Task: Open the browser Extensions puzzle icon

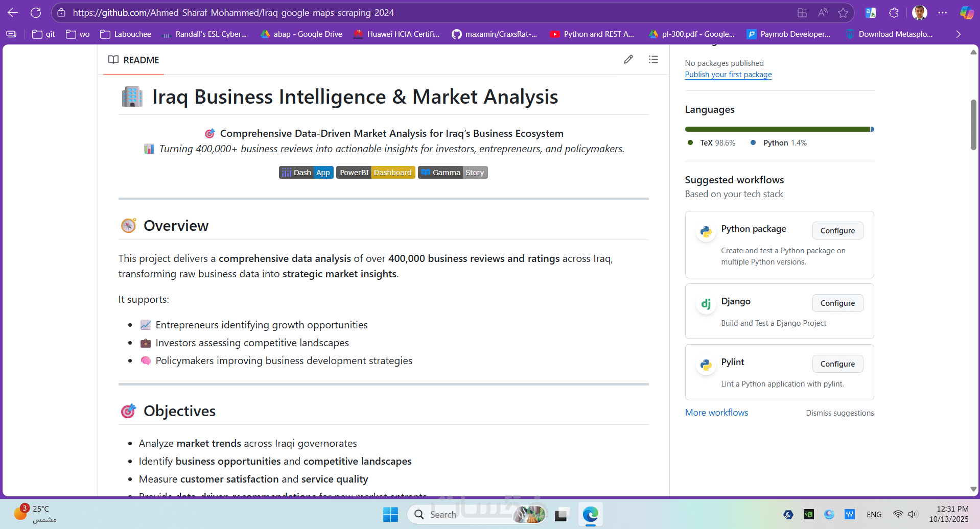Action: pos(894,13)
